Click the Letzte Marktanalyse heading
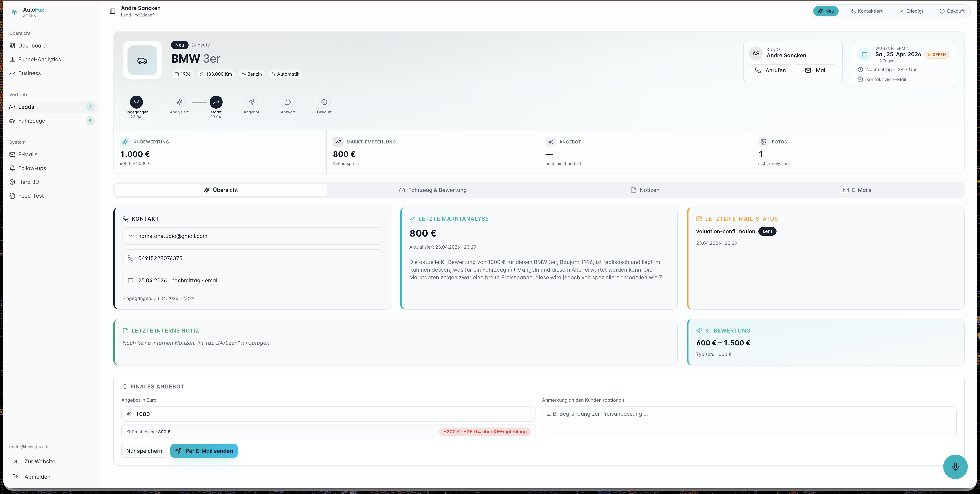The width and height of the screenshot is (980, 494). click(453, 219)
